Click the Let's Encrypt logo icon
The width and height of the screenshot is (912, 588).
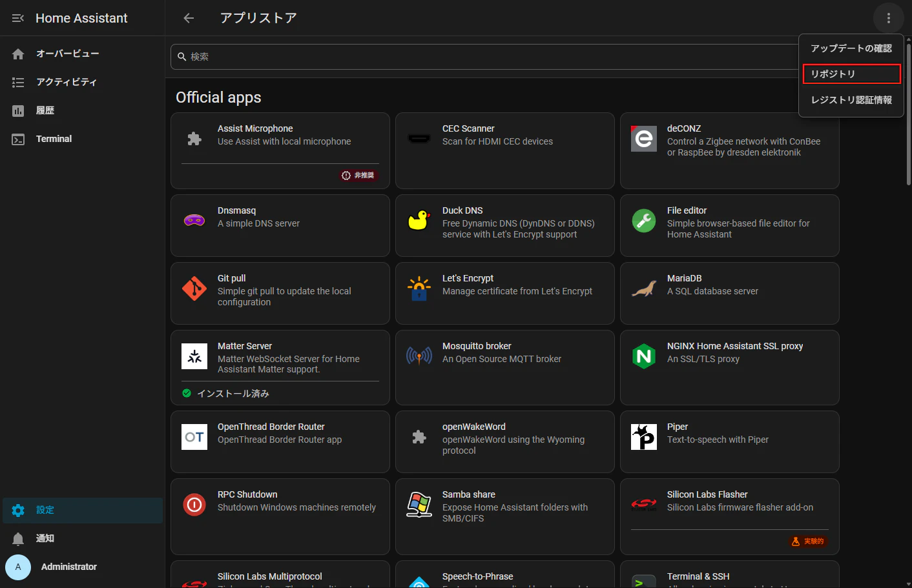419,289
